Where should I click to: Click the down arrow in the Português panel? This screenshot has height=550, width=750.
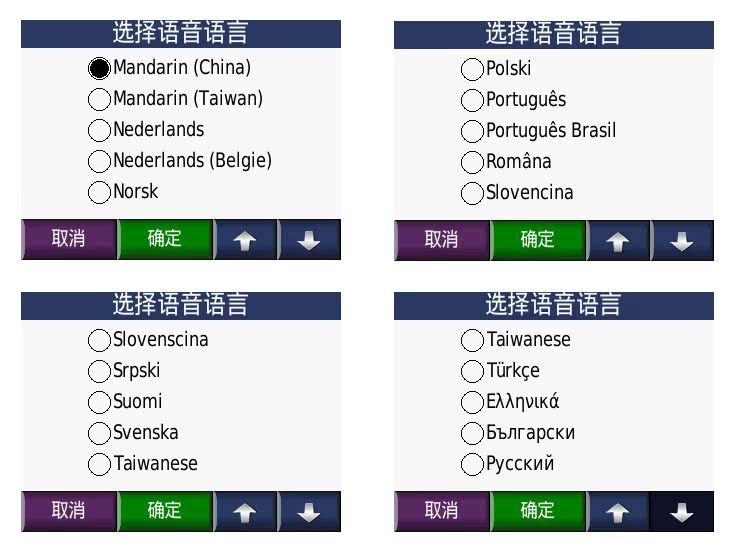[x=682, y=241]
